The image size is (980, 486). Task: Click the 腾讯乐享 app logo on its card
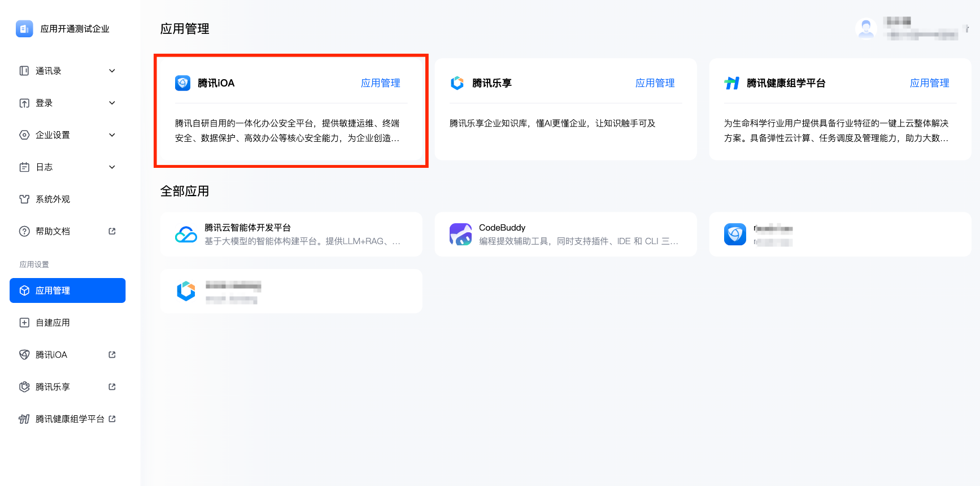(x=457, y=83)
